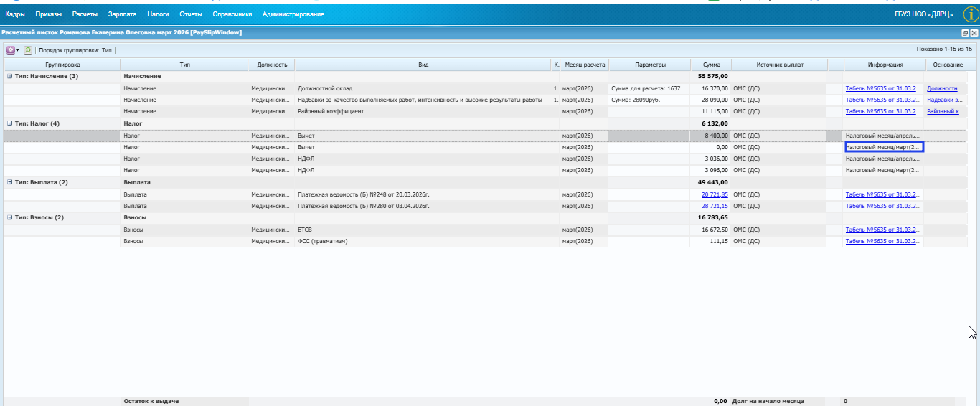Open the Кадры menu

[x=15, y=14]
